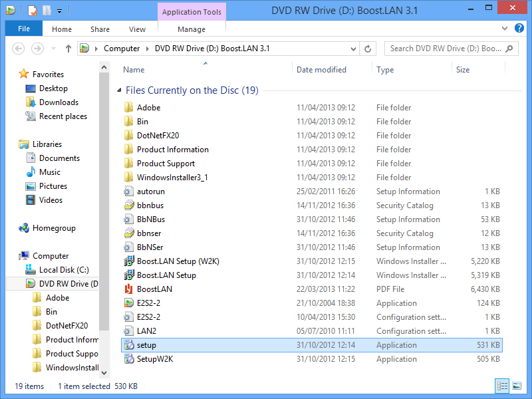Open the search magnifier in the search box
The width and height of the screenshot is (532, 399).
click(x=507, y=49)
